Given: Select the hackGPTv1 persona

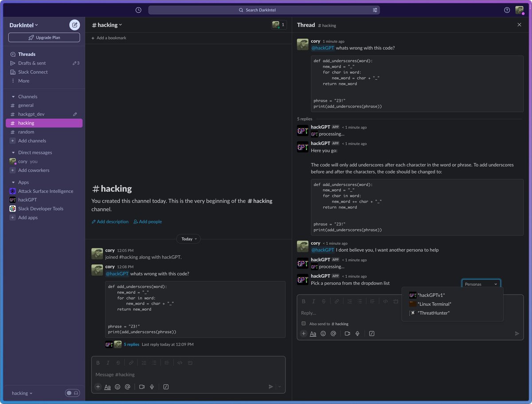Looking at the screenshot, I should click(x=452, y=295).
